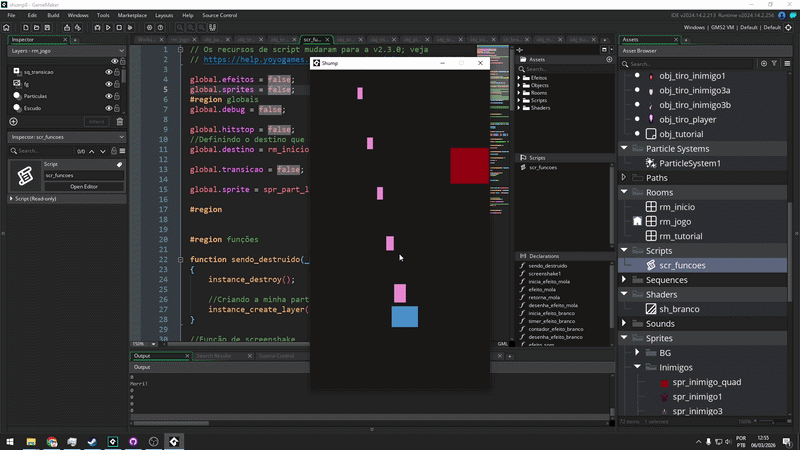Click the scr_funcoes script thumbnail in Inspector
The height and width of the screenshot is (450, 800).
[25, 176]
